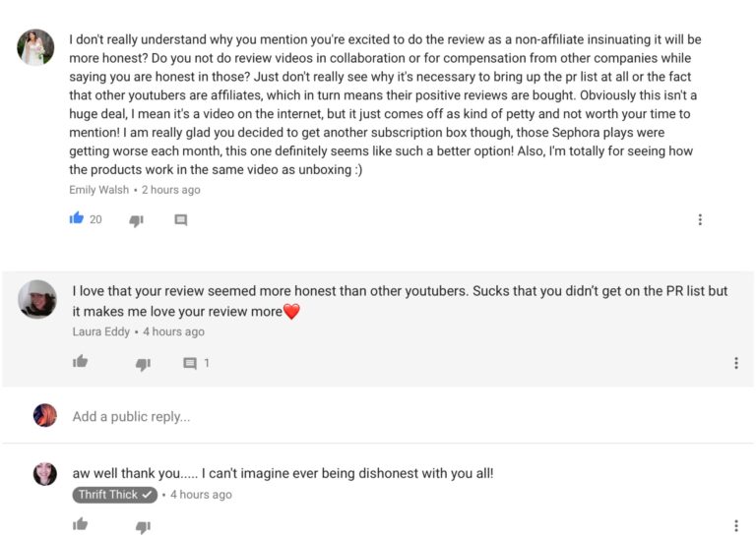This screenshot has width=756, height=539.
Task: View replies on Laura Eddy's comment
Action: point(196,363)
